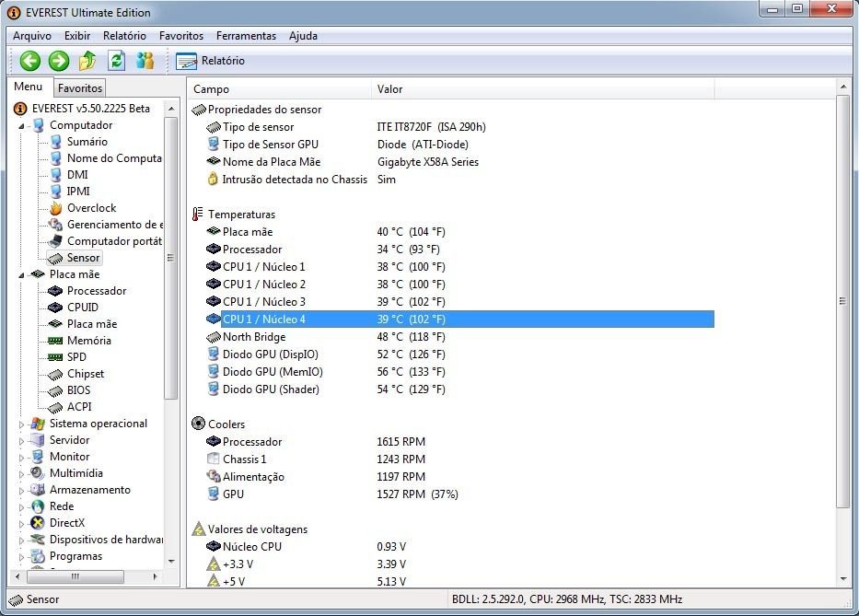Expand the Rede tree node
Viewport: 859px width, 616px height.
coord(21,507)
